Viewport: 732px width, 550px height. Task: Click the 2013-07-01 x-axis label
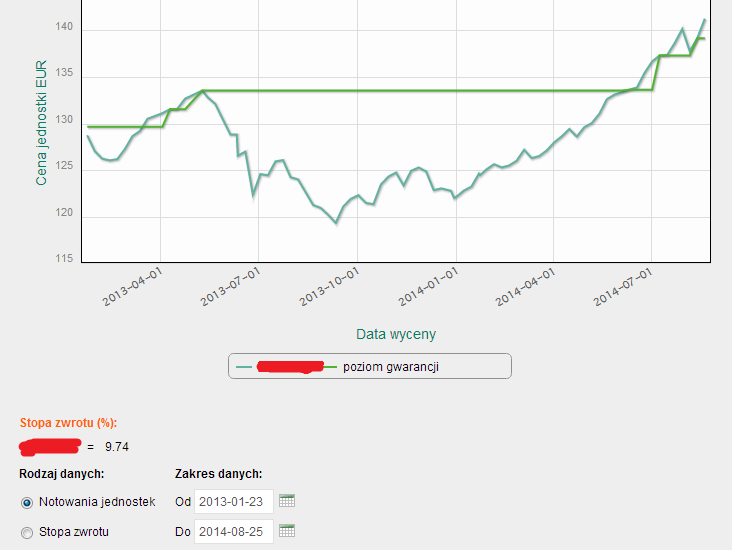[231, 286]
